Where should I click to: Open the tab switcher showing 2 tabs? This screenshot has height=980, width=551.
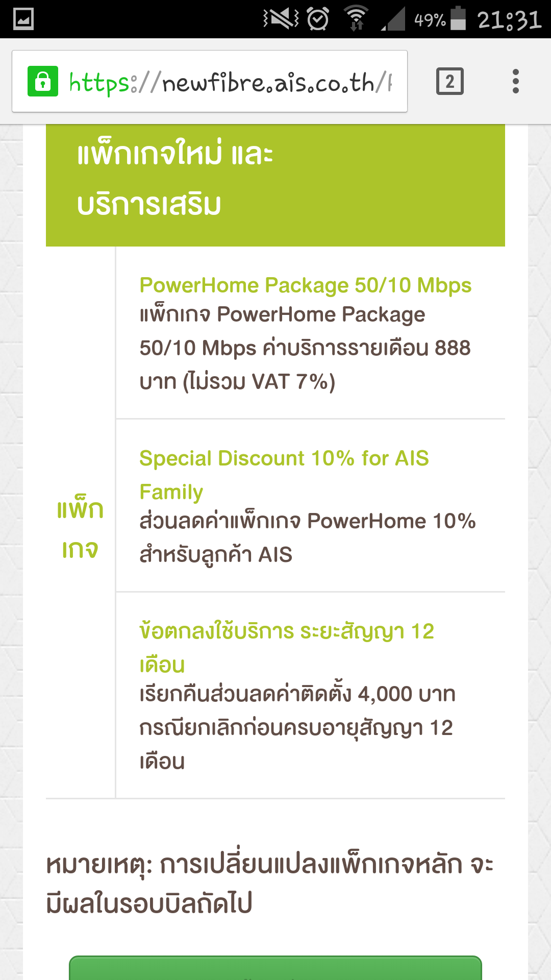pyautogui.click(x=449, y=82)
